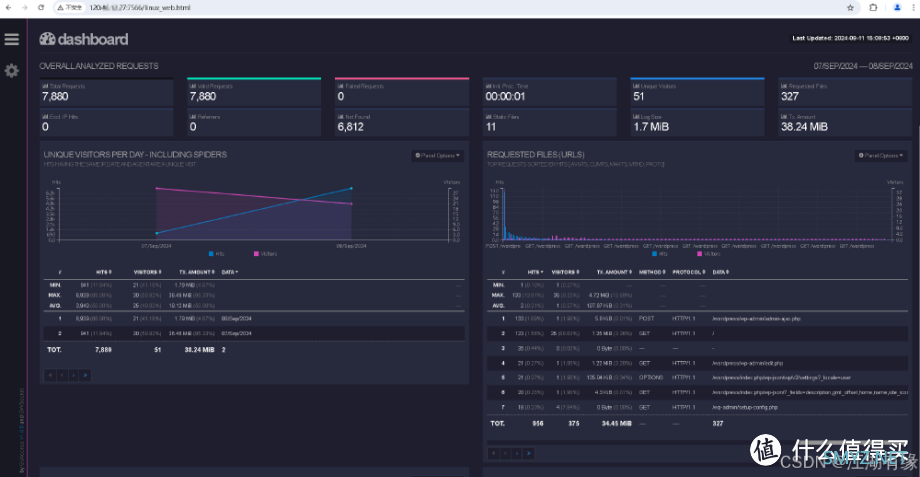Open browser extensions puzzle icon

click(873, 8)
